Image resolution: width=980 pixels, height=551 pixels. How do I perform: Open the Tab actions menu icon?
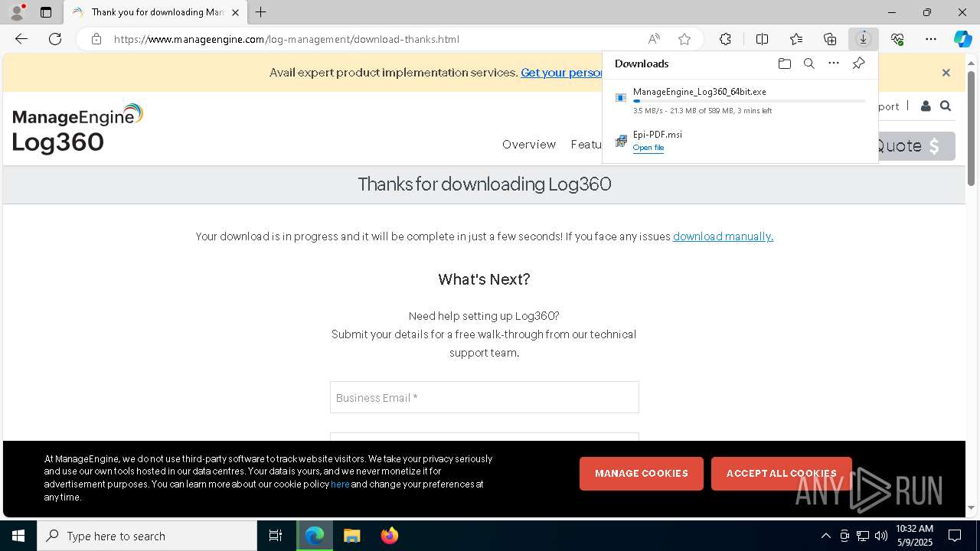[46, 12]
